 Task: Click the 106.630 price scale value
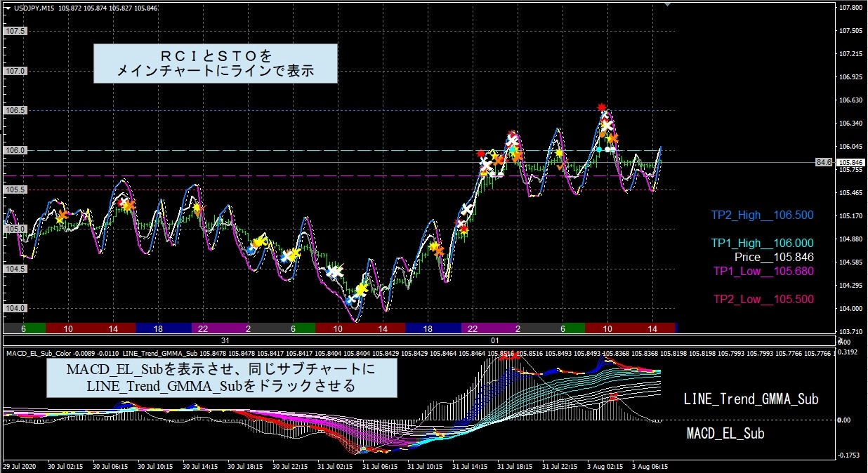850,100
